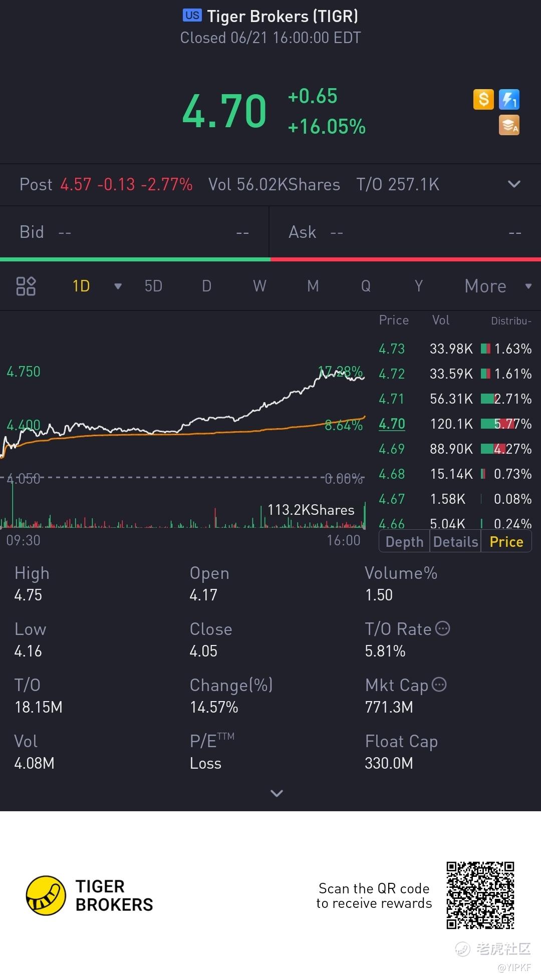This screenshot has width=541, height=980.
Task: Tap the 120.1K volume value
Action: point(451,424)
